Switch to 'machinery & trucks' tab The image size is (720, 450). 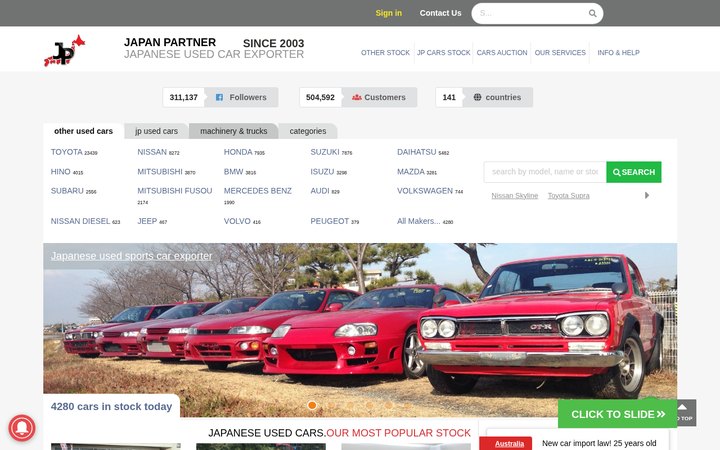click(x=233, y=131)
